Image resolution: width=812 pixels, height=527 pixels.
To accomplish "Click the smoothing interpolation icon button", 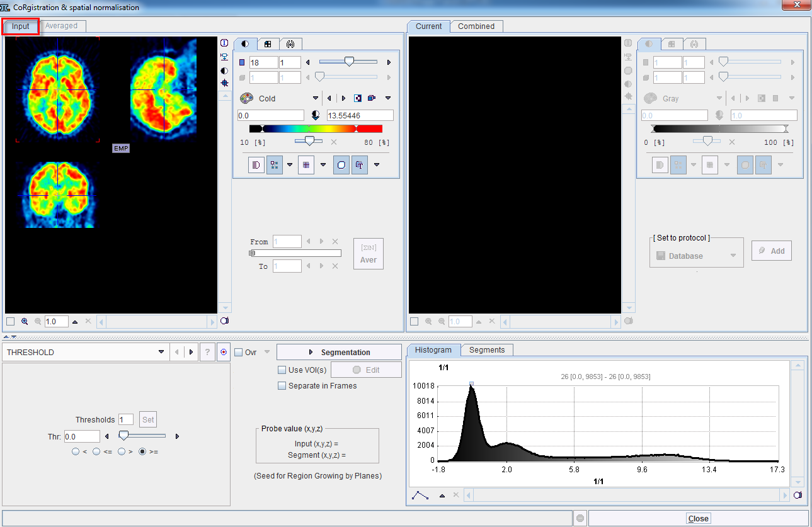I will tap(256, 165).
